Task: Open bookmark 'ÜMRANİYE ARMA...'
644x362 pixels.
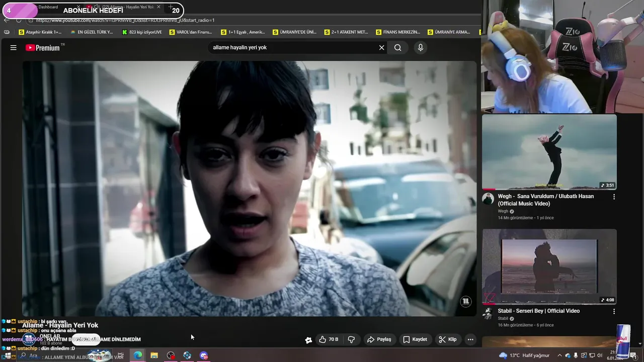Action: (449, 32)
